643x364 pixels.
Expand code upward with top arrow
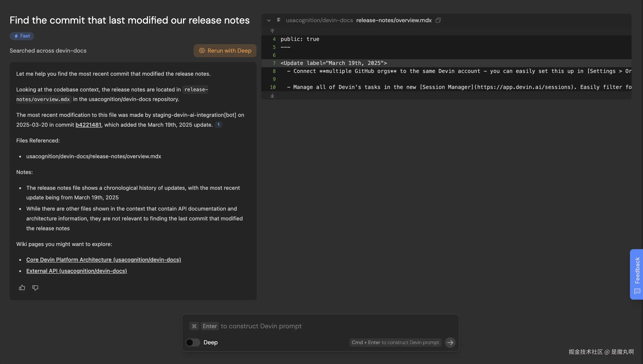click(x=272, y=31)
